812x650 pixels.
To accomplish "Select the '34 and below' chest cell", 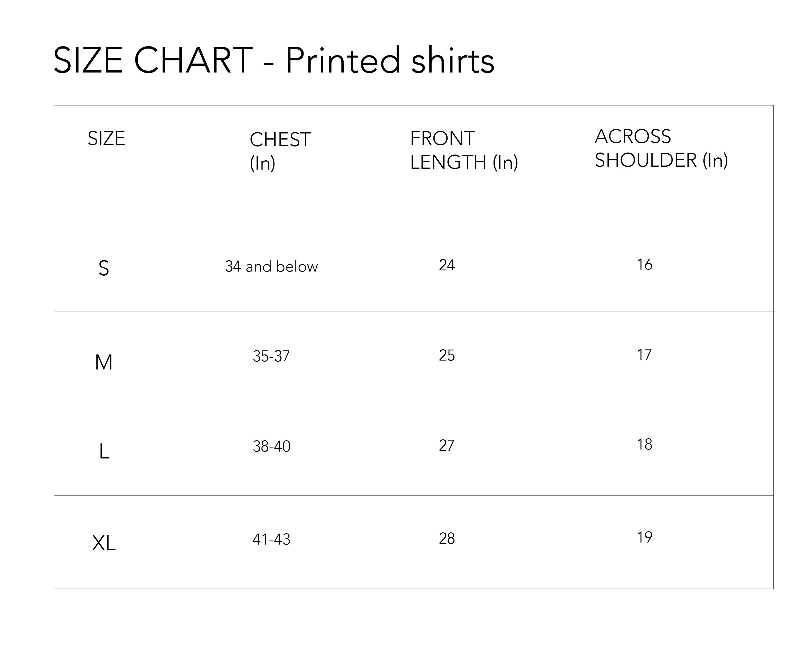I will pyautogui.click(x=271, y=266).
